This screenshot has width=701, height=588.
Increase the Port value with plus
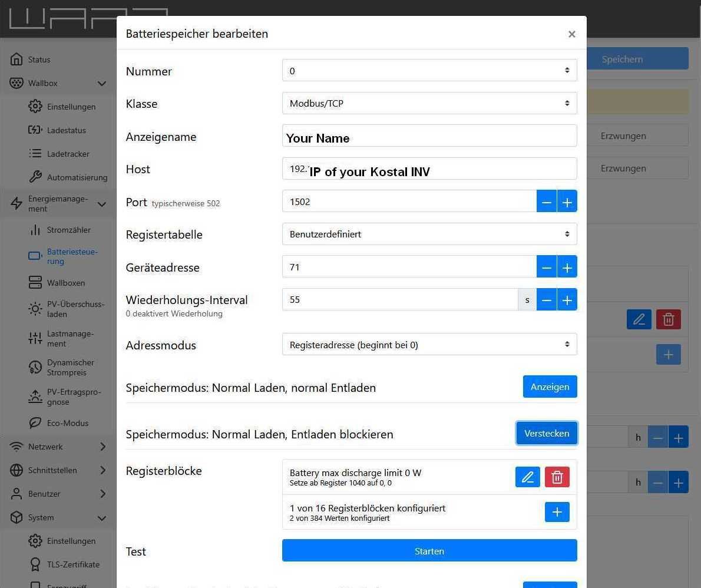coord(567,201)
